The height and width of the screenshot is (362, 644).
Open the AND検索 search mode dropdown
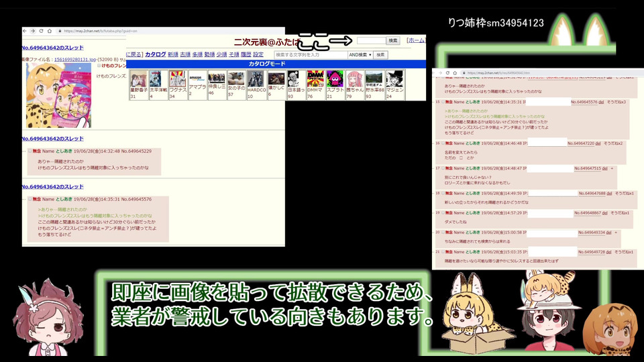(360, 54)
